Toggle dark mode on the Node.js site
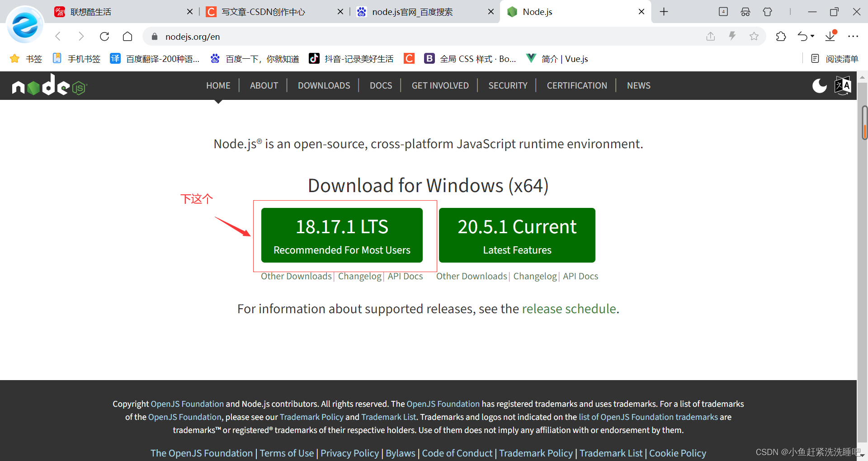868x461 pixels. [820, 86]
